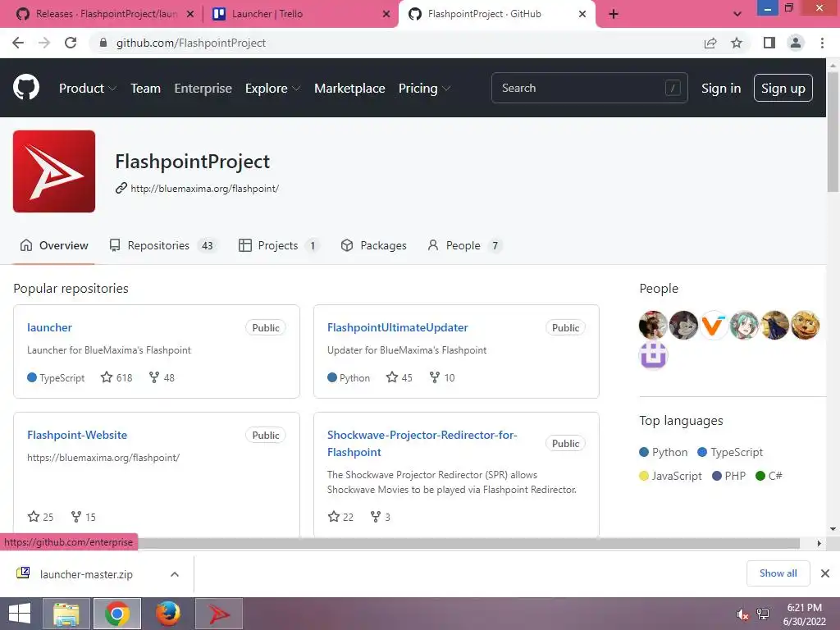Switch to the People tab
840x630 pixels.
coord(464,245)
